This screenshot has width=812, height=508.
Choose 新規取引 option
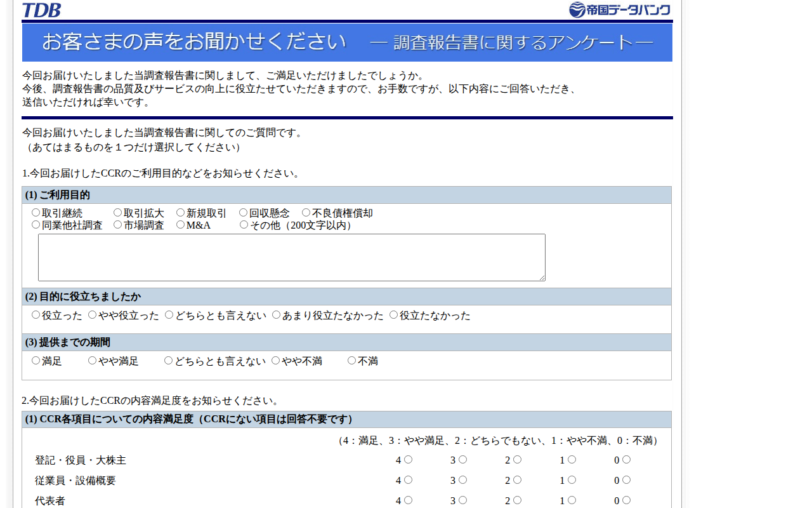pos(180,213)
